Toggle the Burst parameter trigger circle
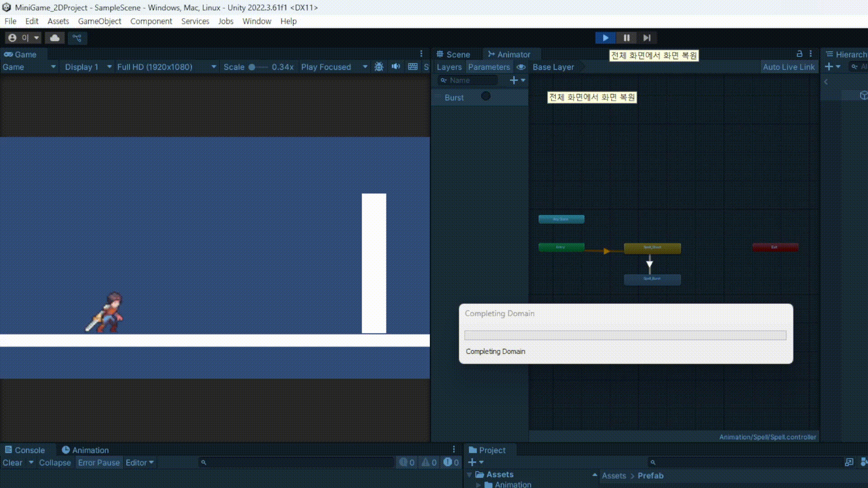Viewport: 868px width, 488px height. pos(486,96)
